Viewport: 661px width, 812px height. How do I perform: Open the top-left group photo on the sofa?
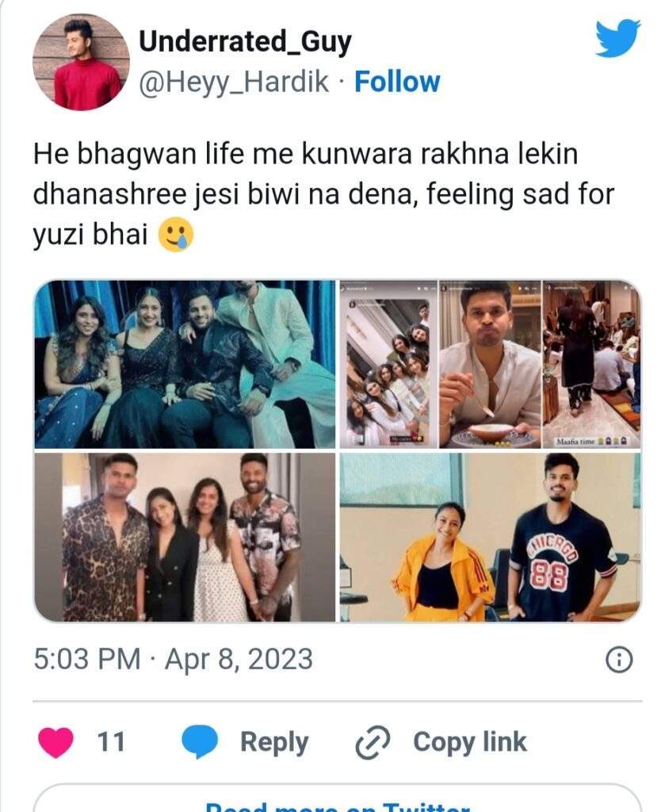click(185, 365)
